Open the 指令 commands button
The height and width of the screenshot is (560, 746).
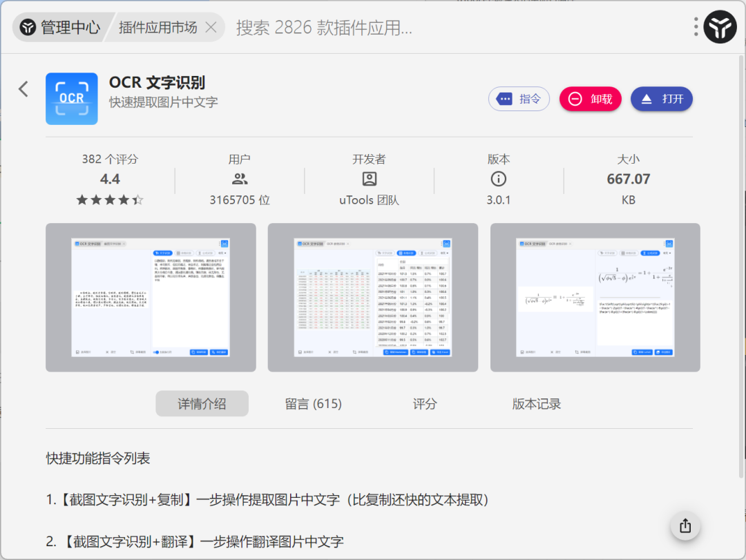(x=519, y=99)
